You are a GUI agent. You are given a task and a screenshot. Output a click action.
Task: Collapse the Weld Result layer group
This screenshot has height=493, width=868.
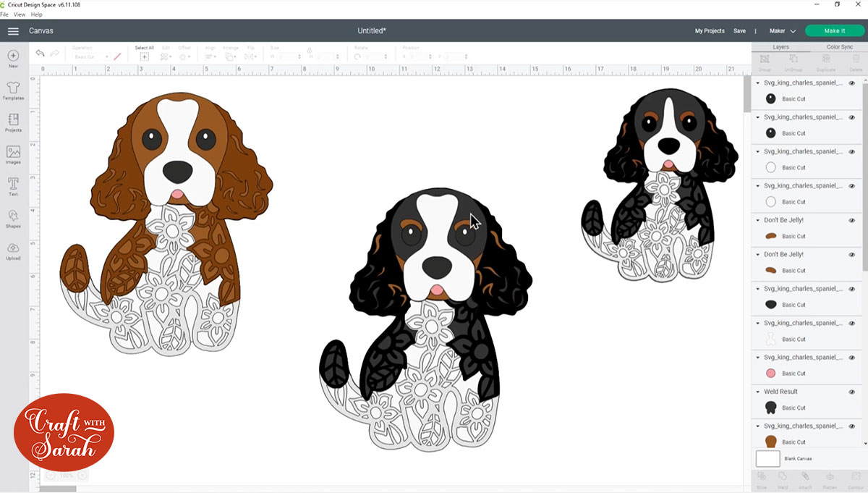click(x=758, y=392)
